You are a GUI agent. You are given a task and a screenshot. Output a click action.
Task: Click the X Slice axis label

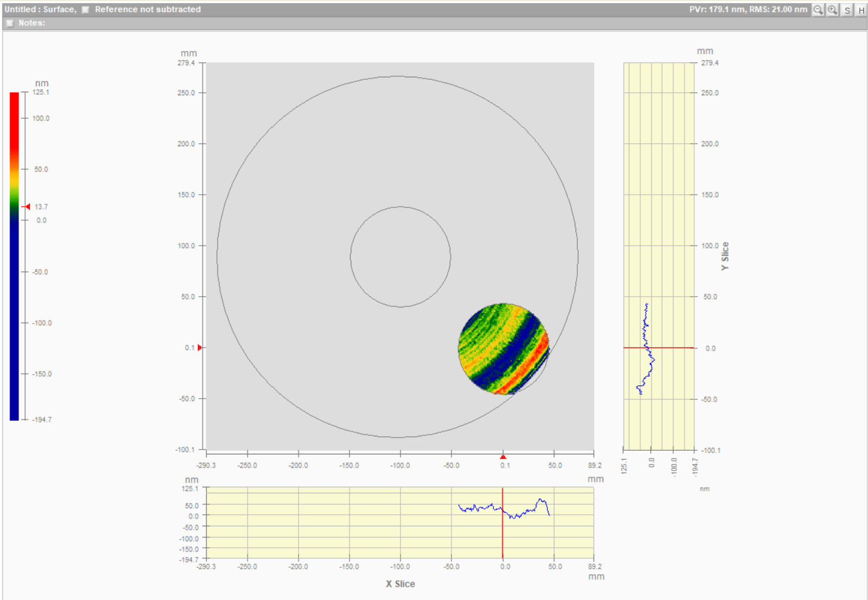pyautogui.click(x=400, y=584)
